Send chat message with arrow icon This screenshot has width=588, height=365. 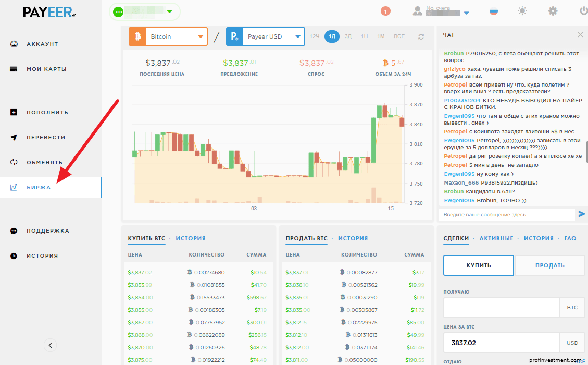pyautogui.click(x=582, y=214)
